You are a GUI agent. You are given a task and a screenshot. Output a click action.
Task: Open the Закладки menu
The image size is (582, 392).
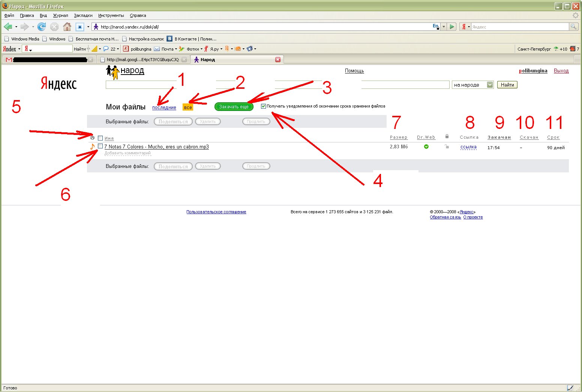pyautogui.click(x=83, y=15)
